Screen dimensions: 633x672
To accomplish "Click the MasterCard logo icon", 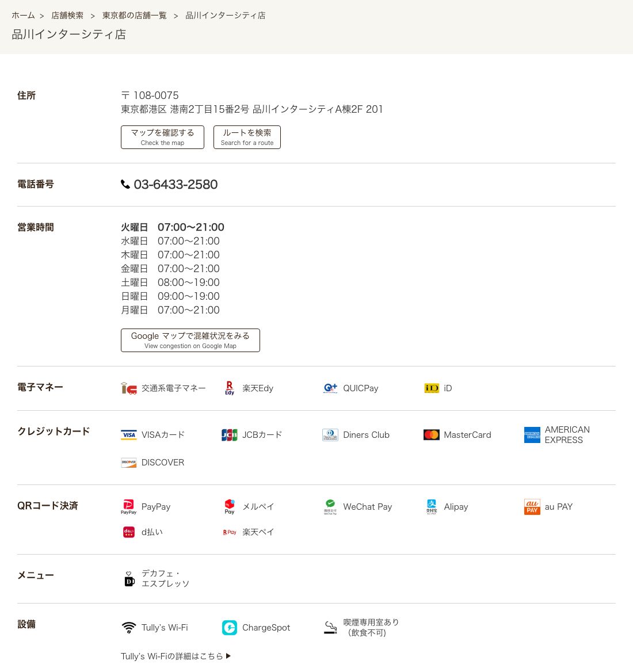I will coord(432,435).
